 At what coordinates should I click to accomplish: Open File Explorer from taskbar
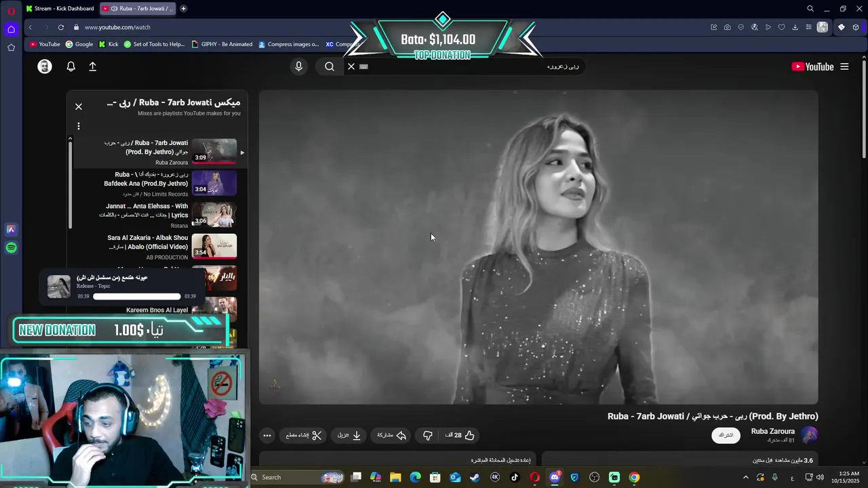point(395,477)
